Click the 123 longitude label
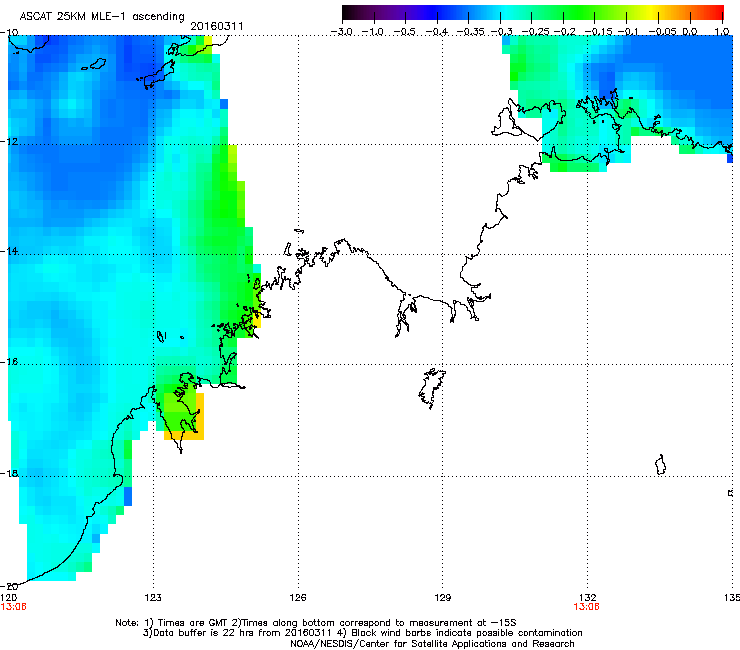The image size is (740, 650). (x=153, y=598)
